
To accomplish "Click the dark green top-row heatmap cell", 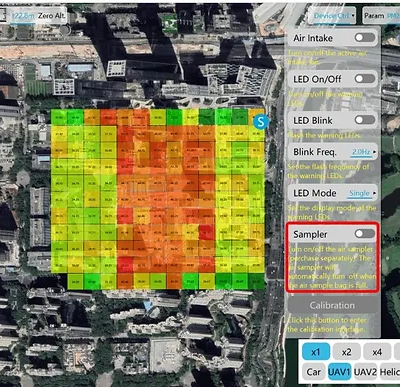I will pos(207,117).
